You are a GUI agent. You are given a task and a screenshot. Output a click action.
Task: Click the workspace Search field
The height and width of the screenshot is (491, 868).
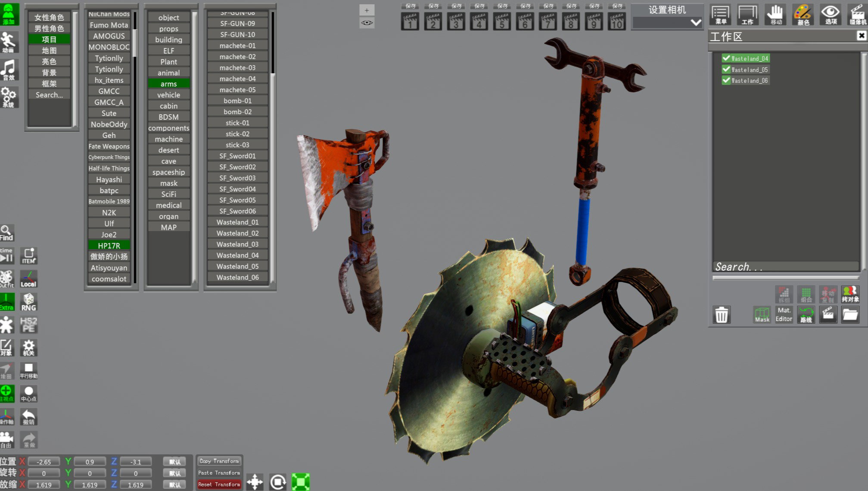point(786,267)
